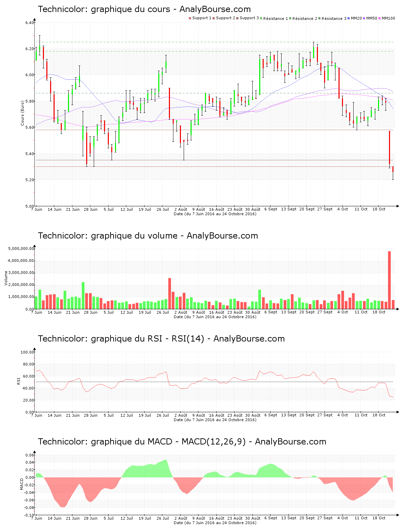Click '28 Juin' on the price chart axis
This screenshot has height=532, width=412.
pyautogui.click(x=91, y=209)
